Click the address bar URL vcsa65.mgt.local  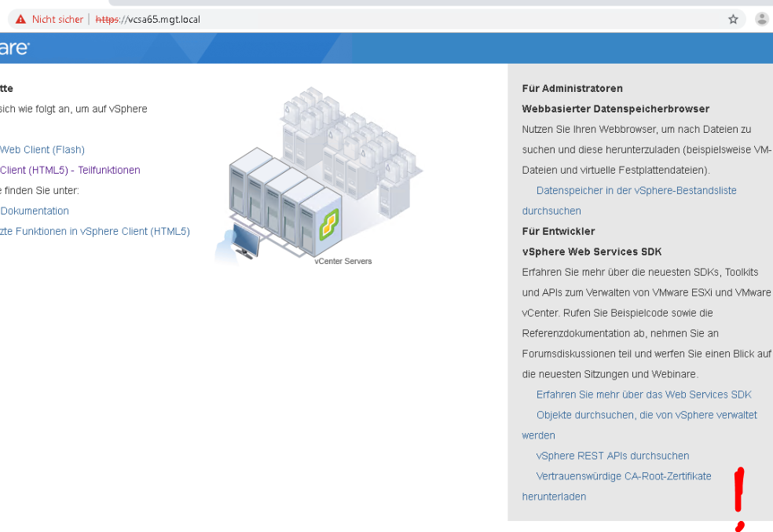click(148, 19)
